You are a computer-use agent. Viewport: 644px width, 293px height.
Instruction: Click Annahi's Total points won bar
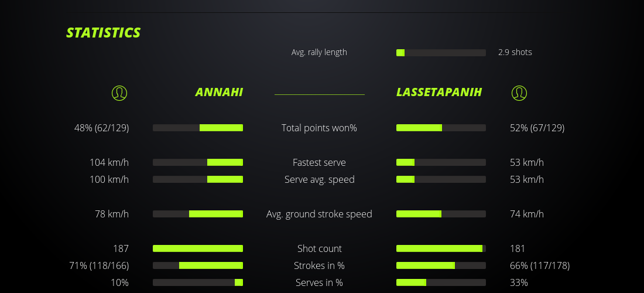[198, 128]
